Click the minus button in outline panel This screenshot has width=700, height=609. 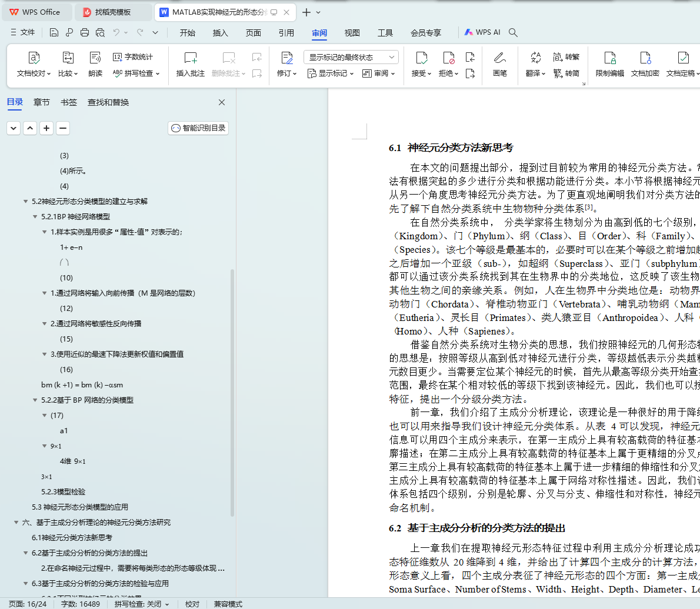[63, 129]
